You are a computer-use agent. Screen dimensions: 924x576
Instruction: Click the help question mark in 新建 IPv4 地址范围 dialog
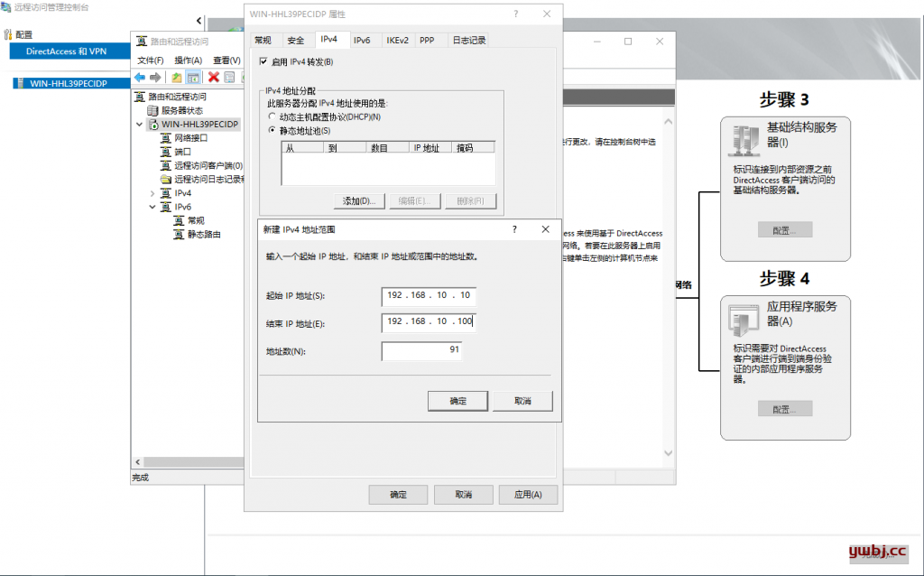click(x=514, y=229)
